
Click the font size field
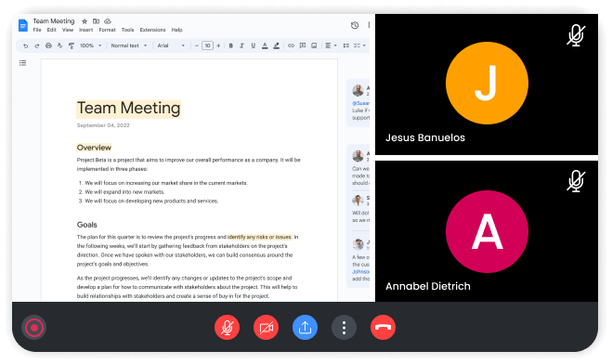pos(208,45)
